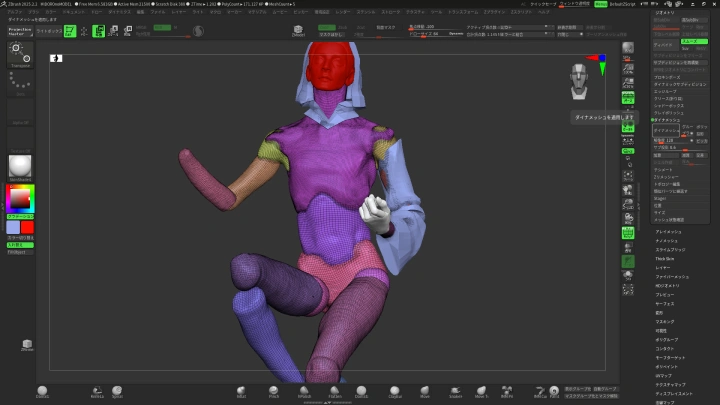Open the Texture Off selector

coord(20,140)
